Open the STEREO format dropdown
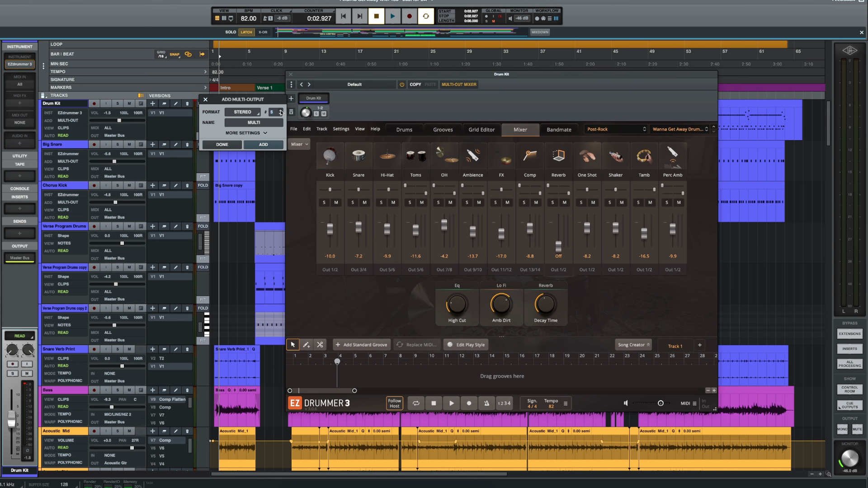This screenshot has width=868, height=488. pos(243,112)
